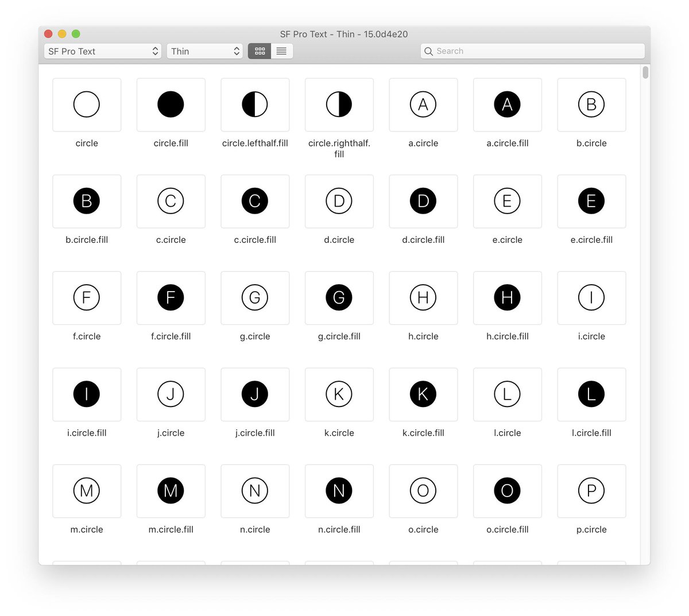Screen dimensions: 689x616
Task: Click the 'm.circle.fill' label text
Action: (171, 530)
